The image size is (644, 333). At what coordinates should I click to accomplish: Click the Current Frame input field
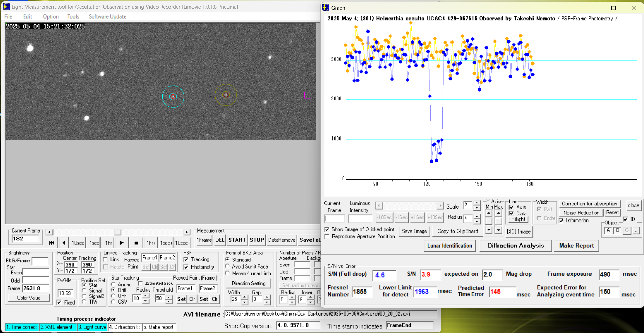(x=25, y=239)
